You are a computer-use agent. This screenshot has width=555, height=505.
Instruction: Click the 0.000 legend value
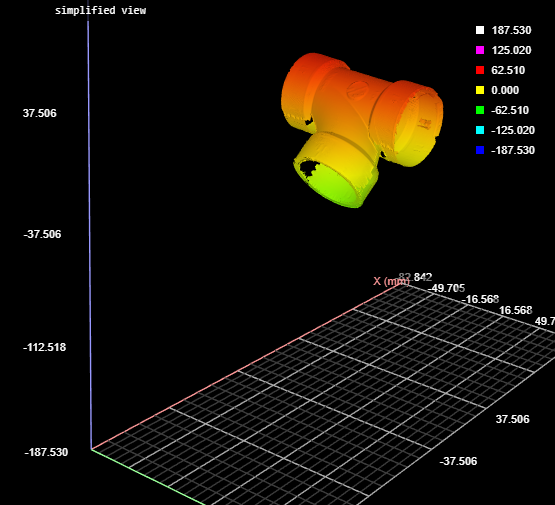click(505, 90)
